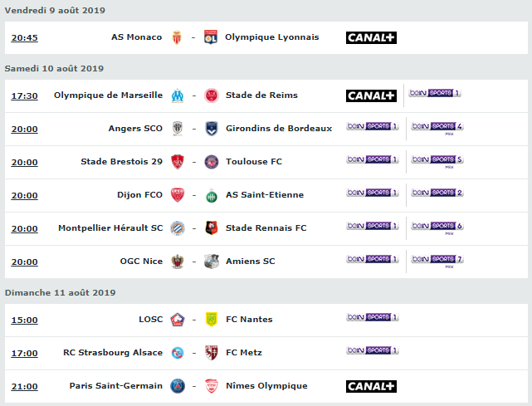
Task: Open beIN Sports 4 Max channel logo
Action: point(437,129)
